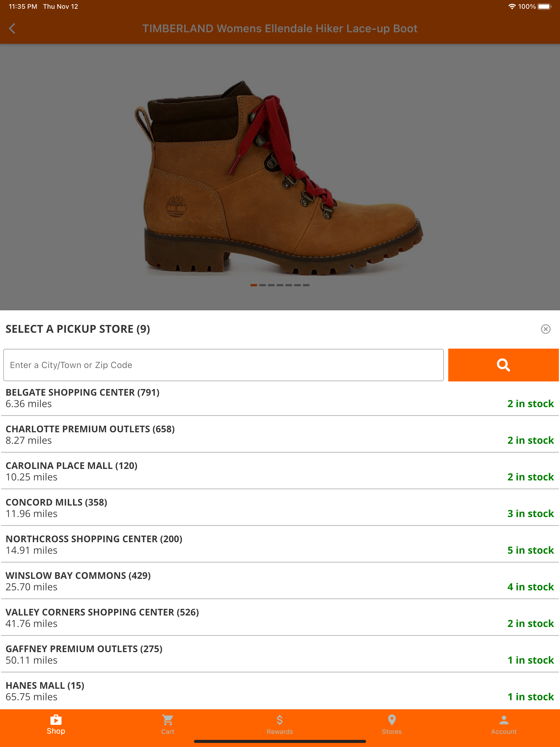Select Hanes Mall store
Image resolution: width=560 pixels, height=747 pixels.
coord(280,691)
